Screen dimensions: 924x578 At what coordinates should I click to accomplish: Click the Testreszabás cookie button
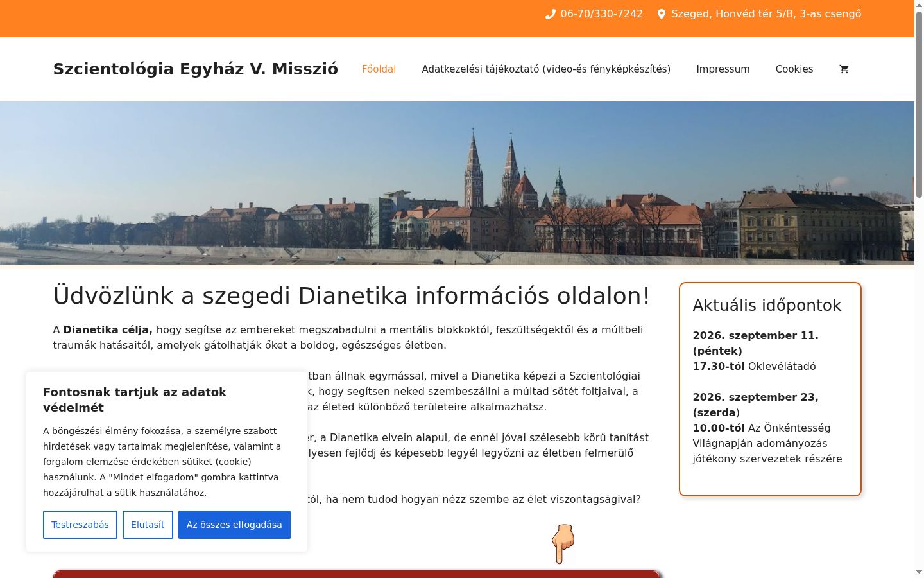80,525
